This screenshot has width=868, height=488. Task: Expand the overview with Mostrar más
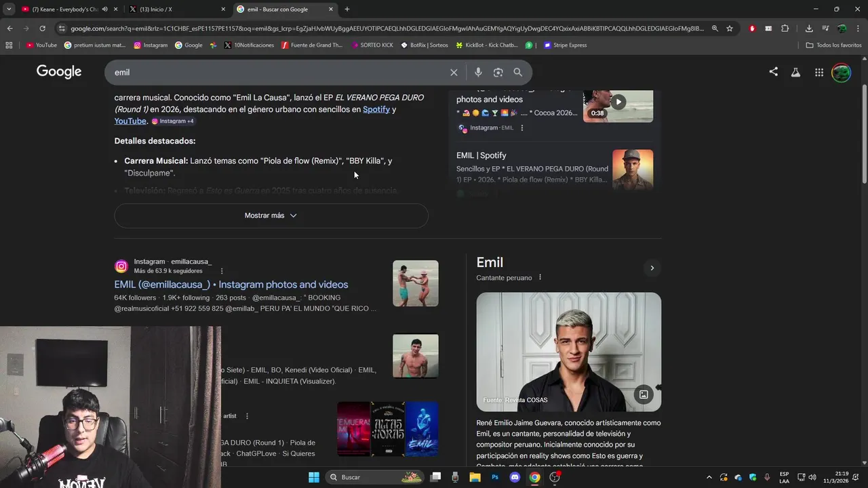271,216
